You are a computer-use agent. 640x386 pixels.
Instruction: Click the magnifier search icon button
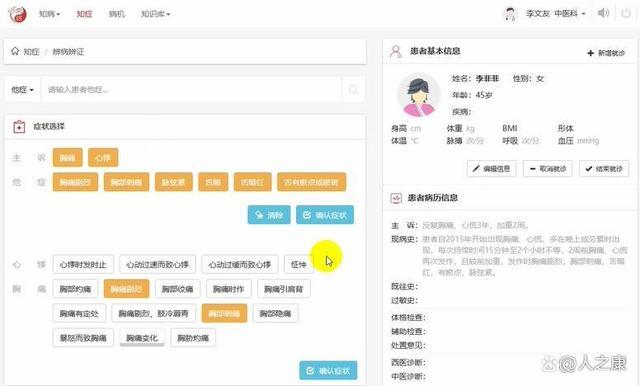(x=353, y=89)
